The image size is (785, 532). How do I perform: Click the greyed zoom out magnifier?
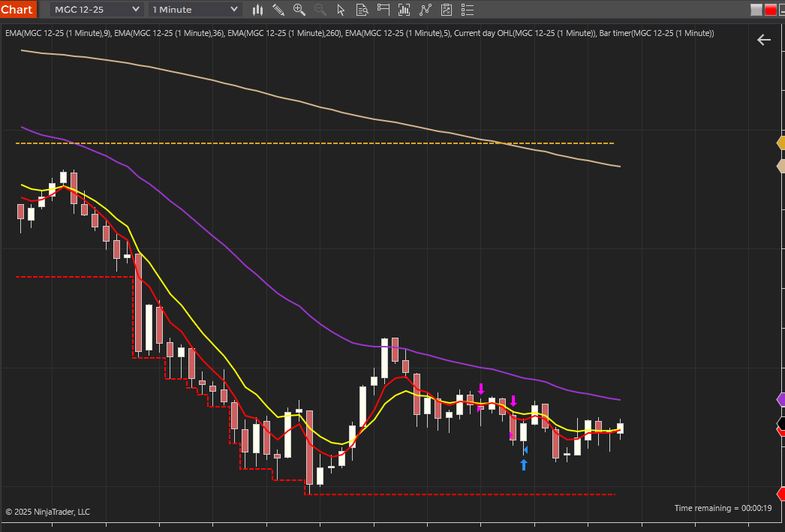[320, 10]
